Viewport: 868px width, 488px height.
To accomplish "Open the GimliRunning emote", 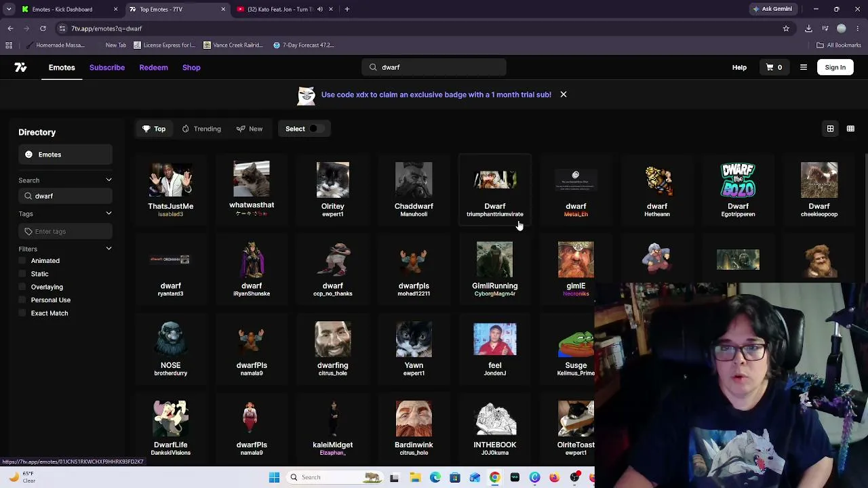I will (495, 268).
